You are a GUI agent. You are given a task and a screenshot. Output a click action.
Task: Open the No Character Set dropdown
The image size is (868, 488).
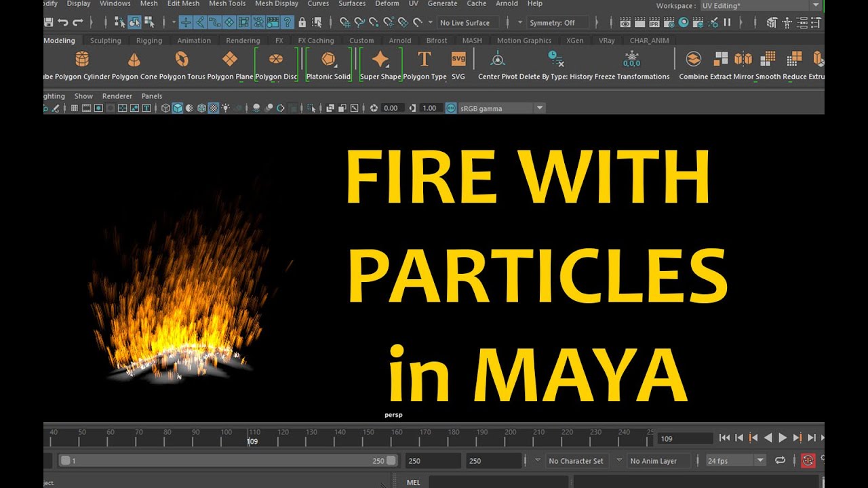[x=577, y=460]
